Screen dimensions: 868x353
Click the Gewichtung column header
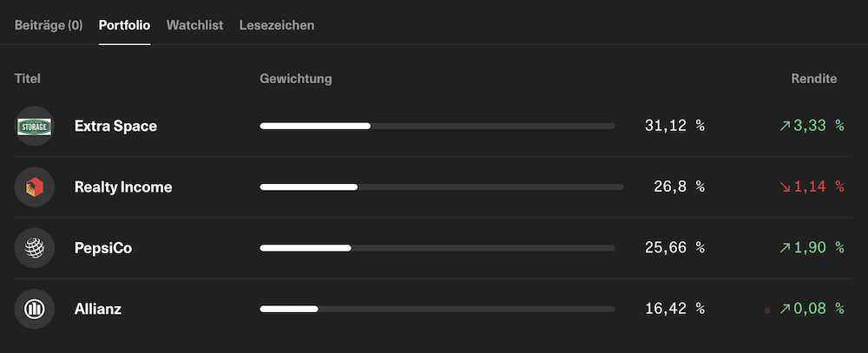pos(296,79)
